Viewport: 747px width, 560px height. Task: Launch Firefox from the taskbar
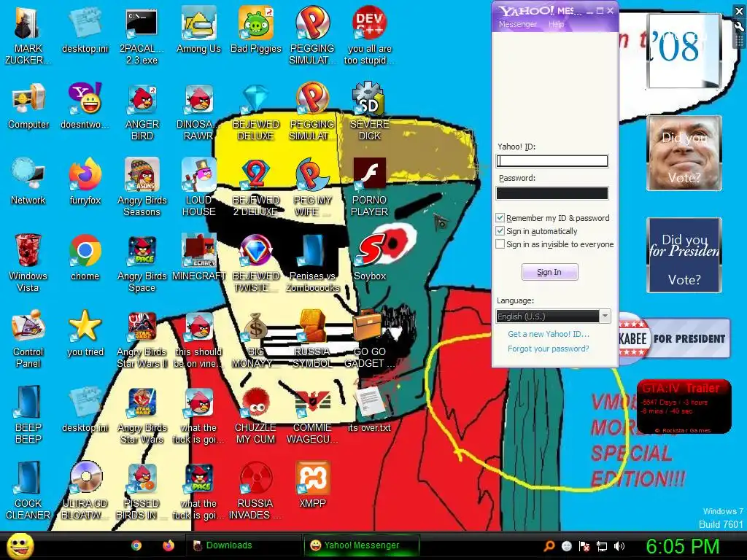(x=169, y=545)
